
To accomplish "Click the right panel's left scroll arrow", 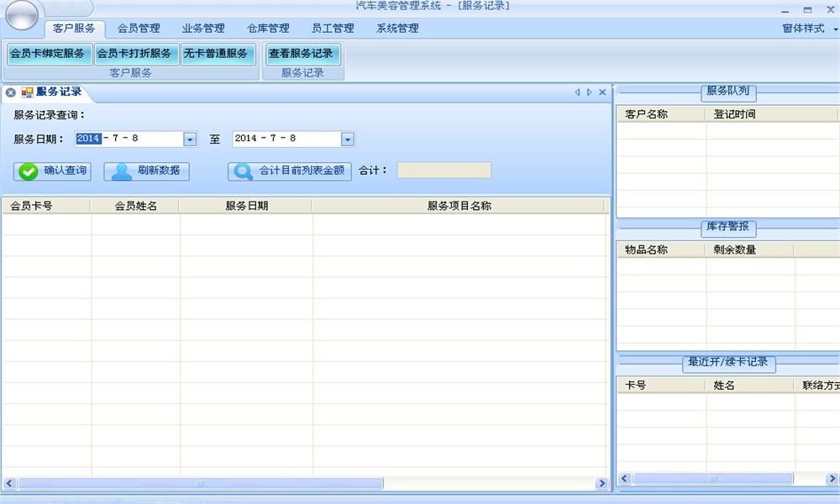I will click(x=624, y=478).
